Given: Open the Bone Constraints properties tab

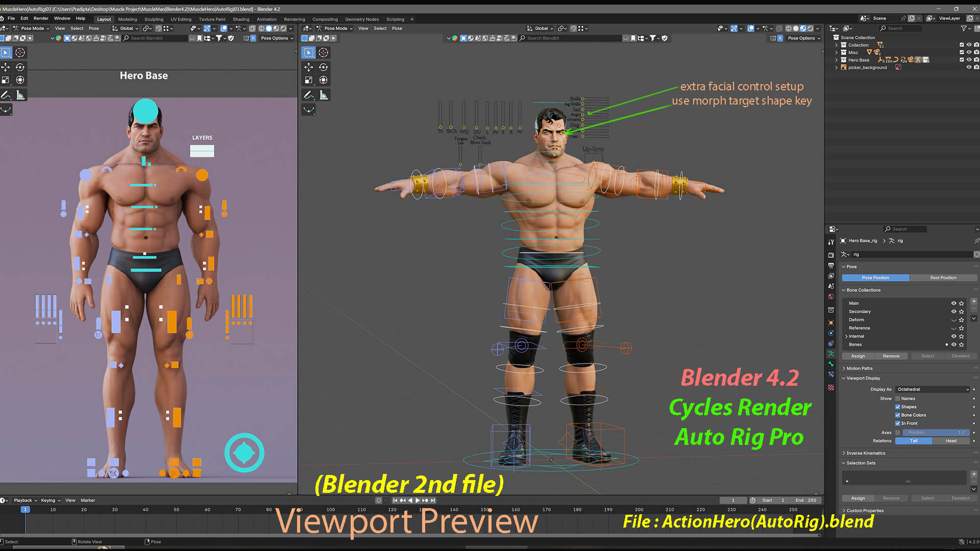Looking at the screenshot, I should [831, 374].
